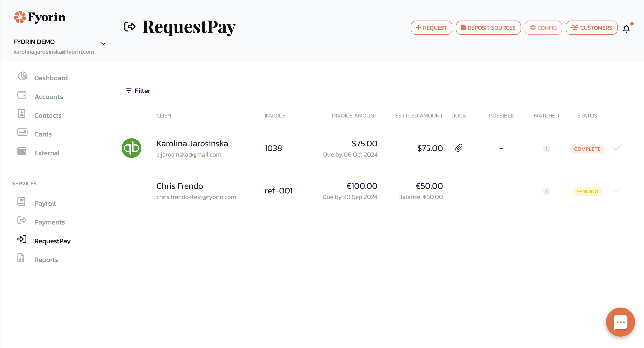The image size is (644, 348).
Task: Toggle the checkmark on Chris Frendo's invoice
Action: (x=616, y=190)
